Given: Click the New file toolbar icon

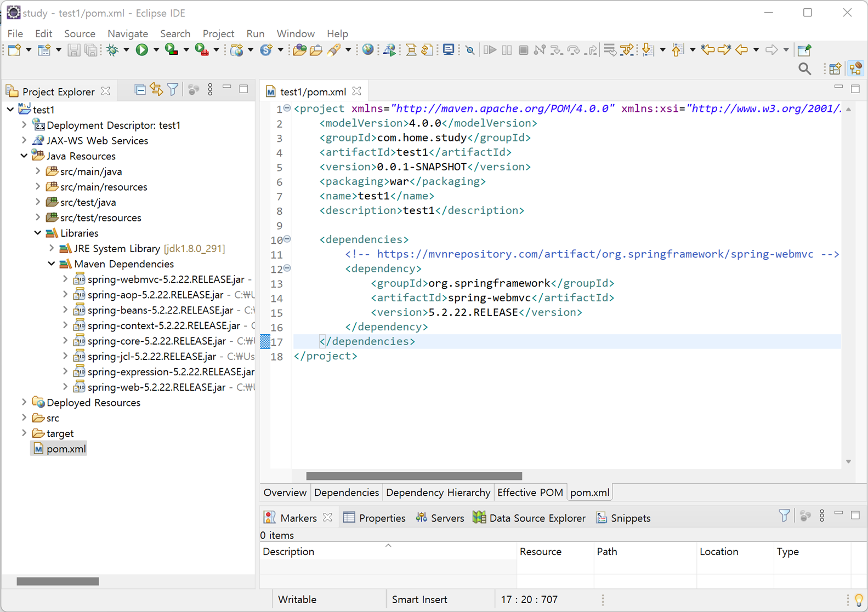Looking at the screenshot, I should pyautogui.click(x=15, y=50).
